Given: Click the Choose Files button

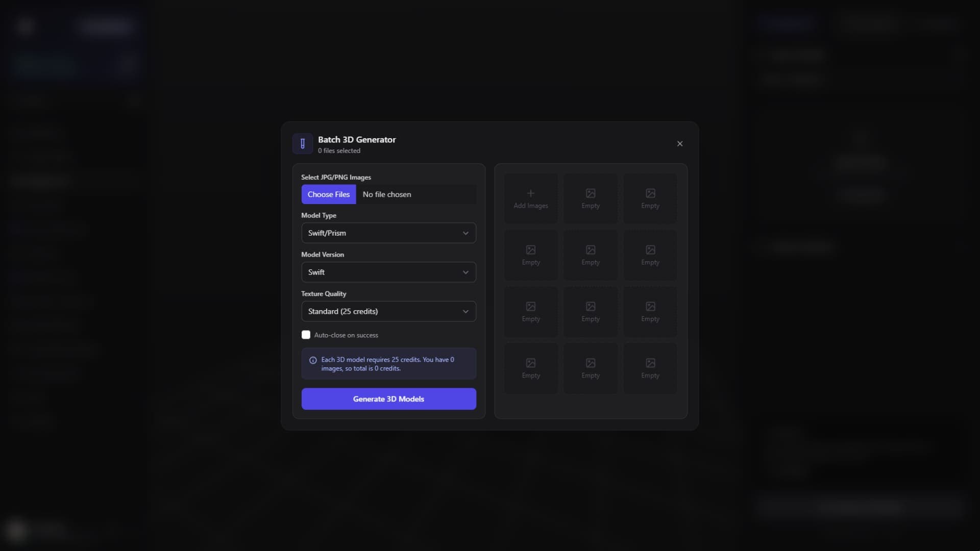Looking at the screenshot, I should [x=329, y=194].
